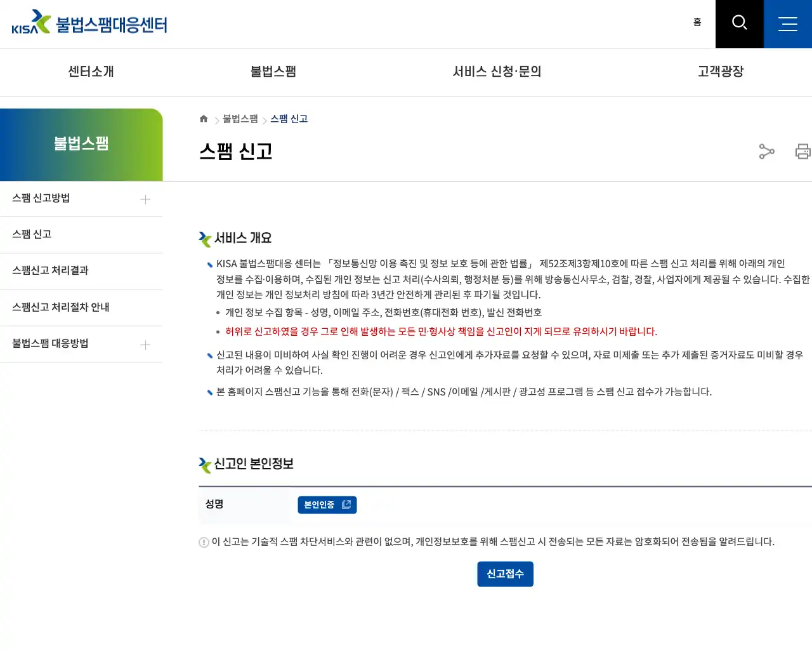Click the share icon near 스팸 신고 title
The width and height of the screenshot is (812, 650).
(x=766, y=151)
